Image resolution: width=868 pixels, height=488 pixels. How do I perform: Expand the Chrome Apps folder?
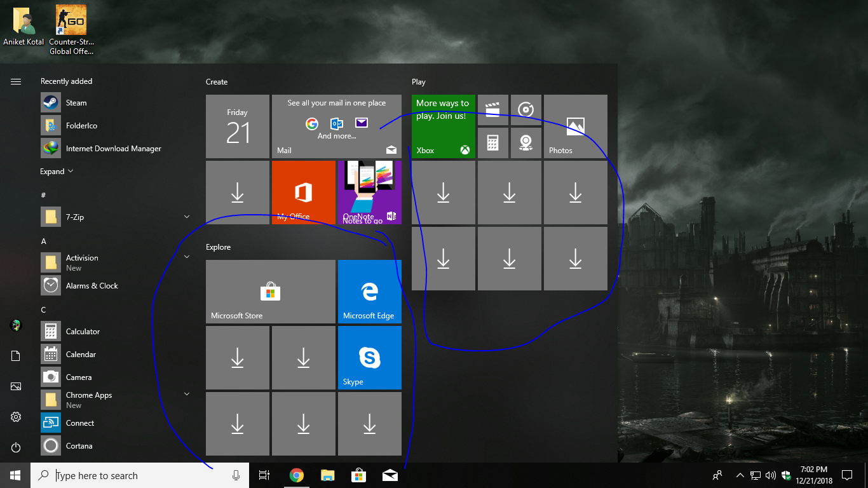[x=187, y=394]
